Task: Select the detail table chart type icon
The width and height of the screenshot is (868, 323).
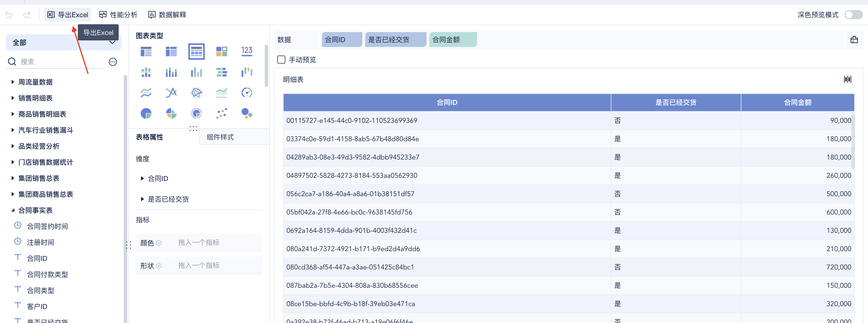Action: 196,52
